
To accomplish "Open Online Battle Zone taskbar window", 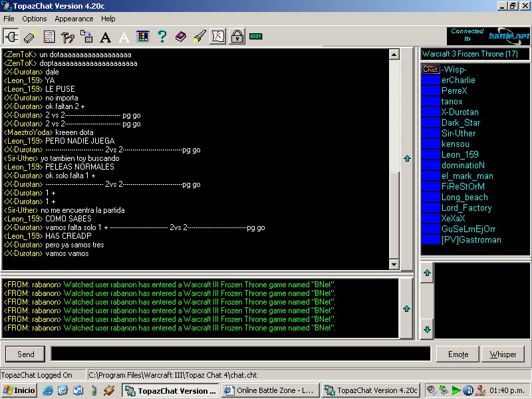I will (x=271, y=390).
